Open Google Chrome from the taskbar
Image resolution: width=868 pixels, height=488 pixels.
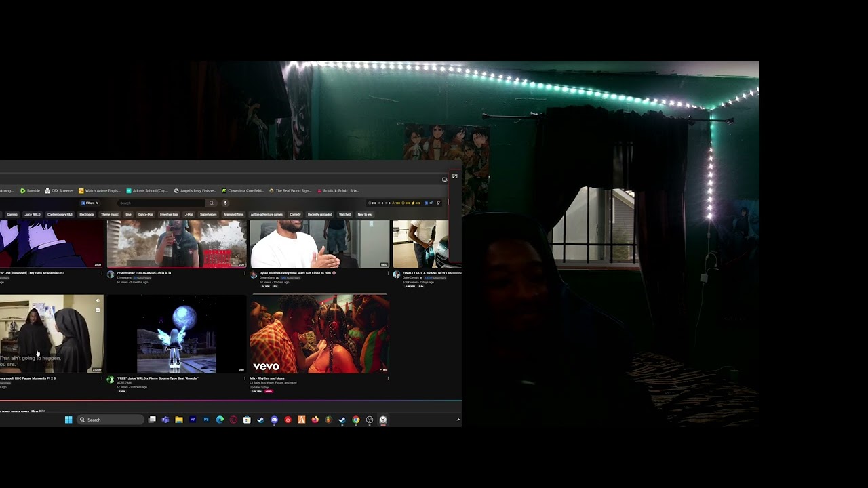click(355, 420)
